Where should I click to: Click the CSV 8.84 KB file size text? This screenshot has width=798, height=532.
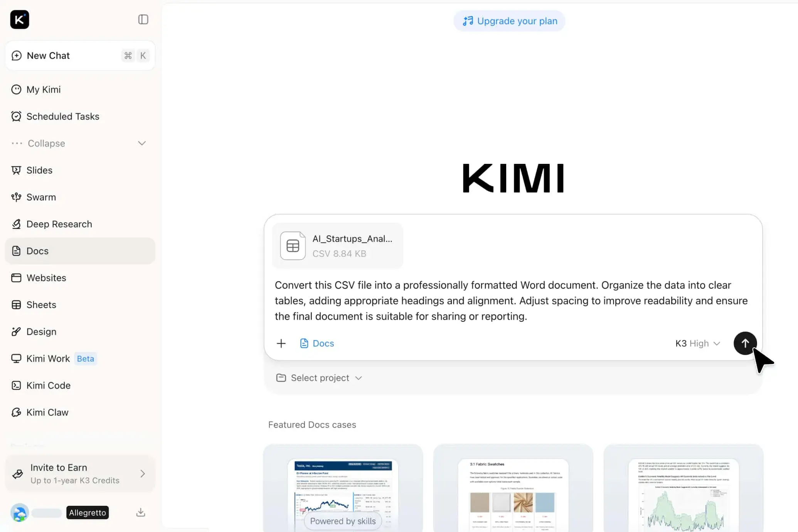[339, 254]
